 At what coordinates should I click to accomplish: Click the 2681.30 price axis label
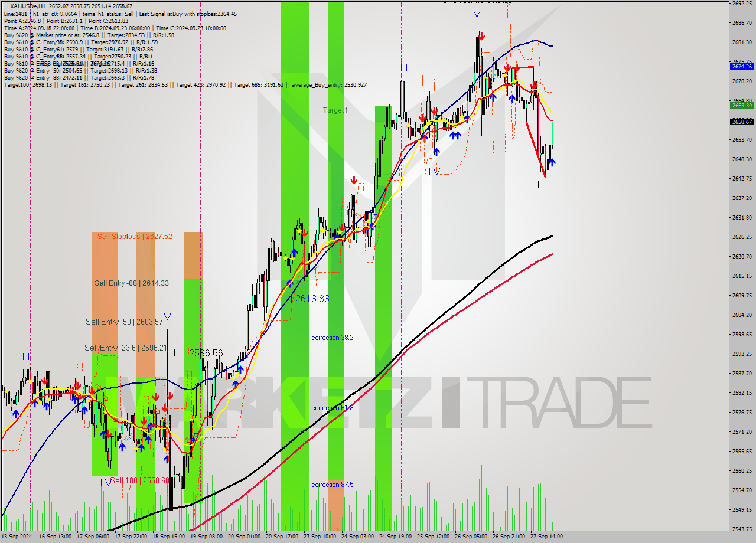[742, 42]
